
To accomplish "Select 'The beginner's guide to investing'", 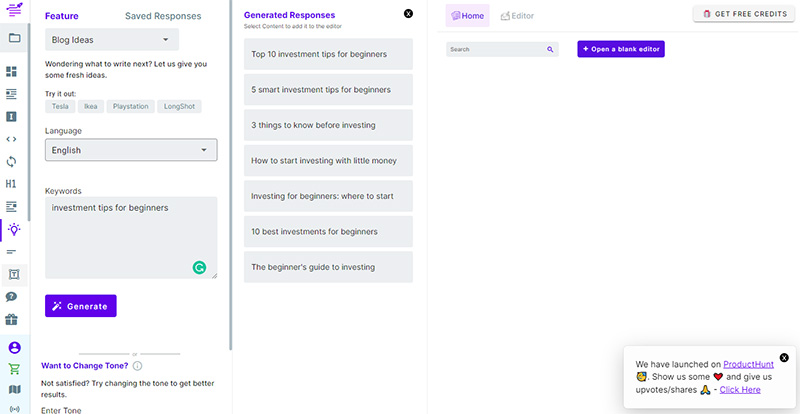I will tap(328, 267).
